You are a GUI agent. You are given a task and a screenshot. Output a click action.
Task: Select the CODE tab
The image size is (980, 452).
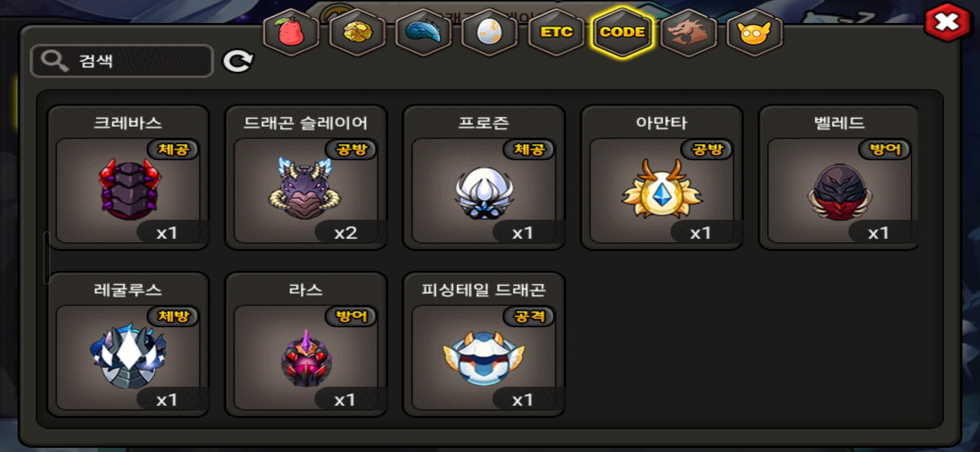(x=622, y=32)
